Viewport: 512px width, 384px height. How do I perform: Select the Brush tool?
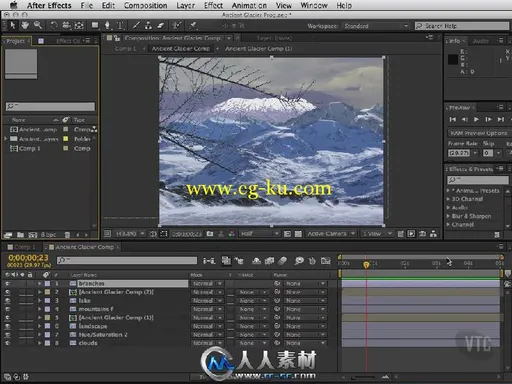(x=136, y=25)
